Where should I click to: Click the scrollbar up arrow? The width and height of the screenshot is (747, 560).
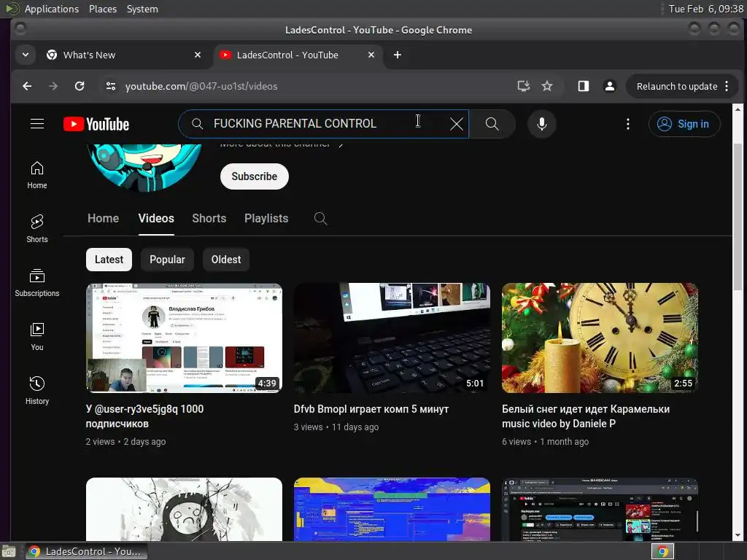(x=738, y=109)
